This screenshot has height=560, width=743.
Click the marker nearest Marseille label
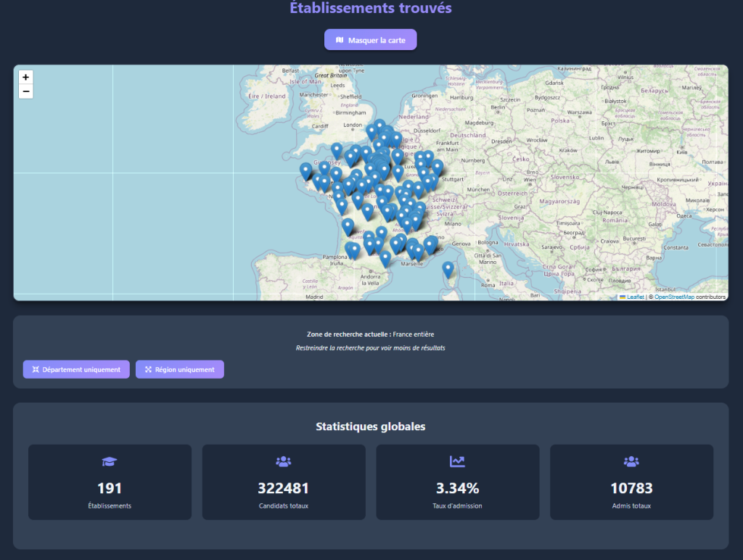[417, 252]
